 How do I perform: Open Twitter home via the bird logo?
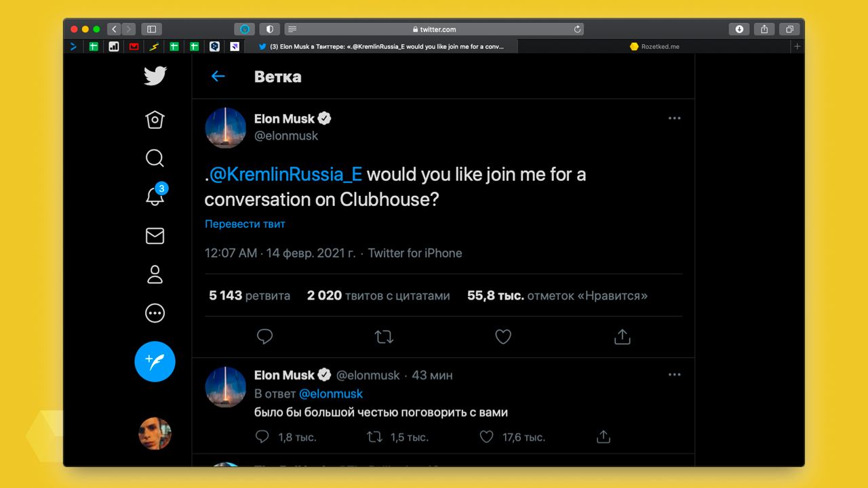point(155,76)
